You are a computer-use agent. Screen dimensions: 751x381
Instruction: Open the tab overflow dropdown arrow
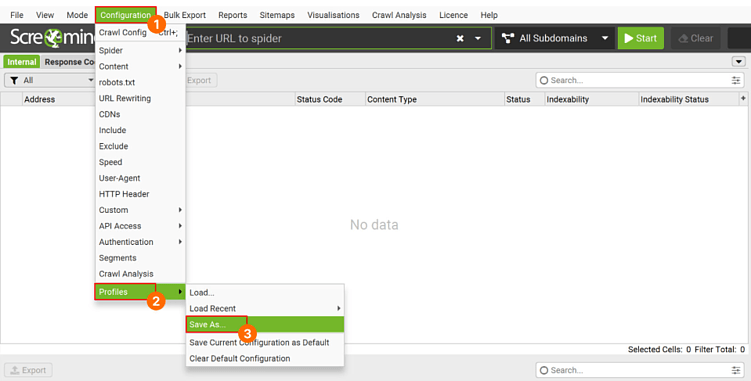click(x=739, y=62)
